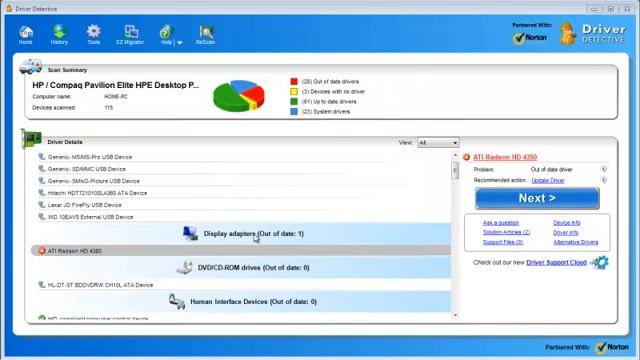Click the Driver Support Cloud gear icon

(x=600, y=262)
